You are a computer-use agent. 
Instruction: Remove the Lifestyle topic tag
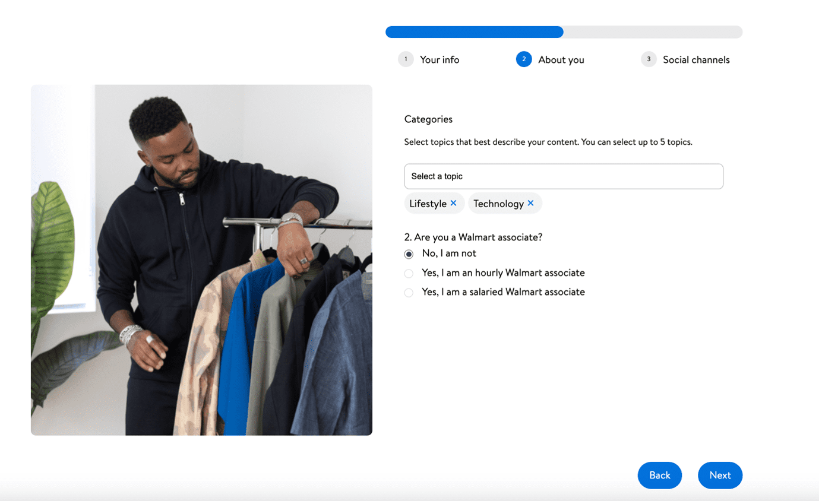(453, 203)
